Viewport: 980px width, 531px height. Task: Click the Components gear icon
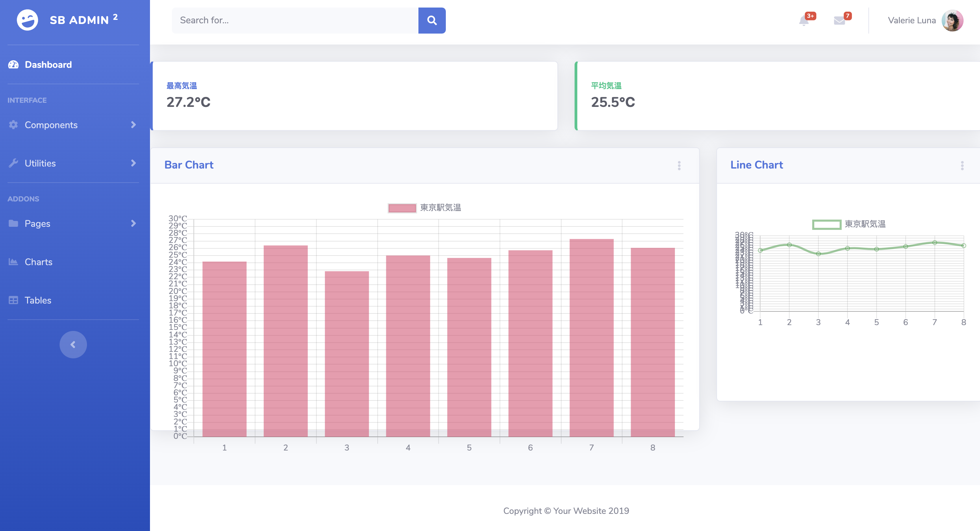click(x=13, y=125)
